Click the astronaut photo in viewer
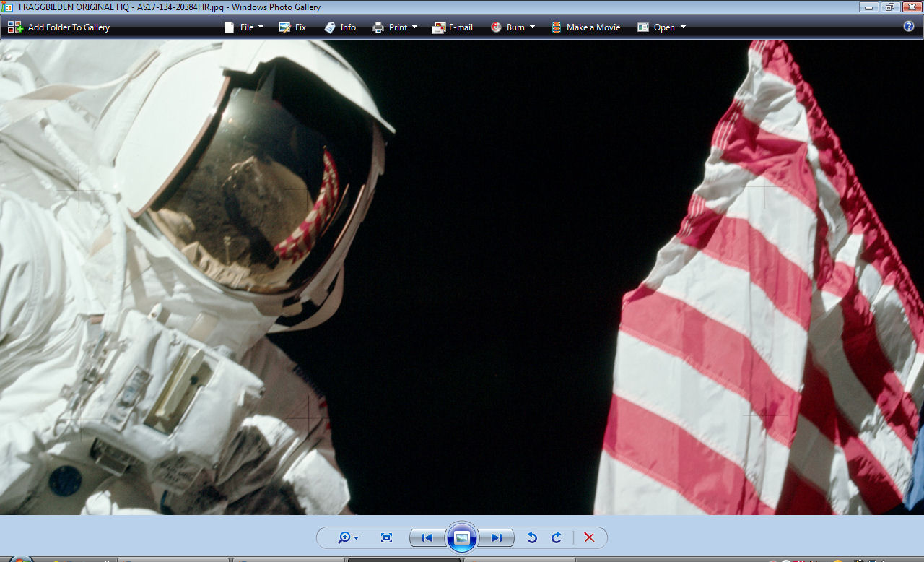 [x=462, y=277]
